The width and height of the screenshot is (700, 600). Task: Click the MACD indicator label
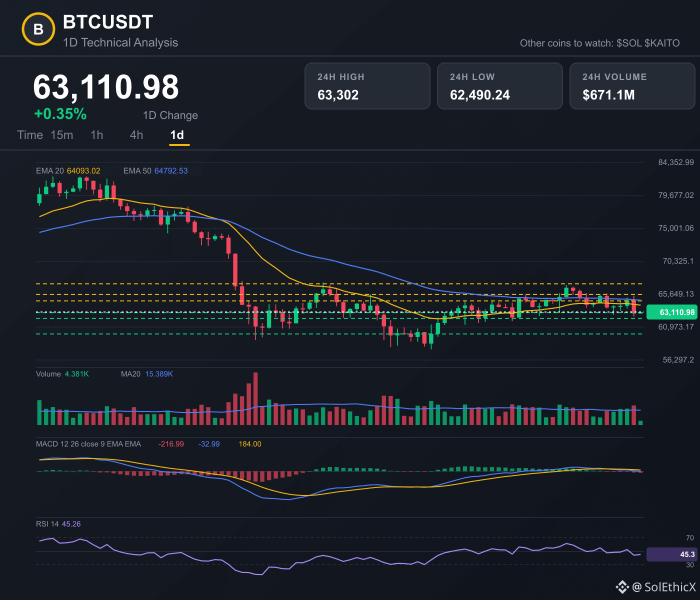pos(88,444)
